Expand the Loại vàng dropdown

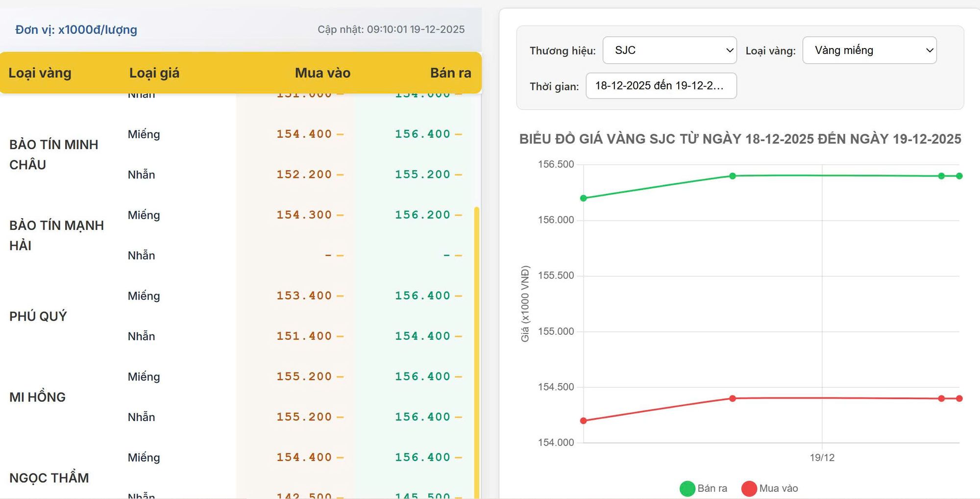coord(869,50)
